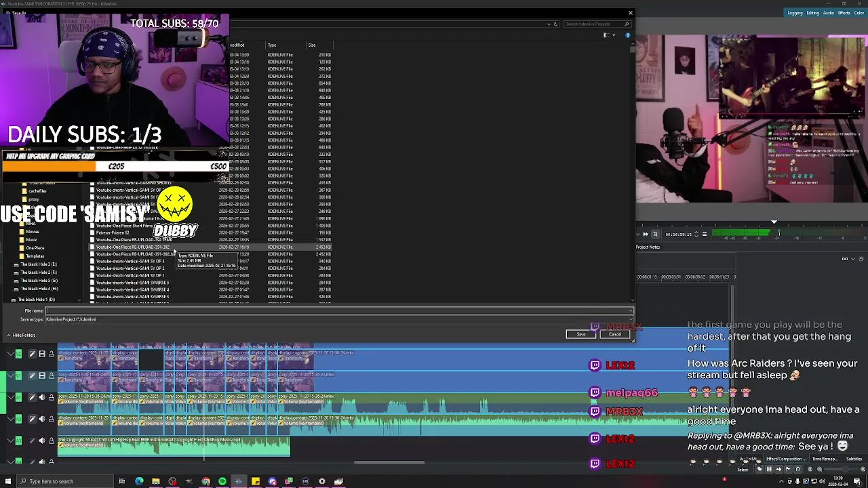This screenshot has height=488, width=868.
Task: Select the No Copyright Music audio clip
Action: pyautogui.click(x=174, y=446)
